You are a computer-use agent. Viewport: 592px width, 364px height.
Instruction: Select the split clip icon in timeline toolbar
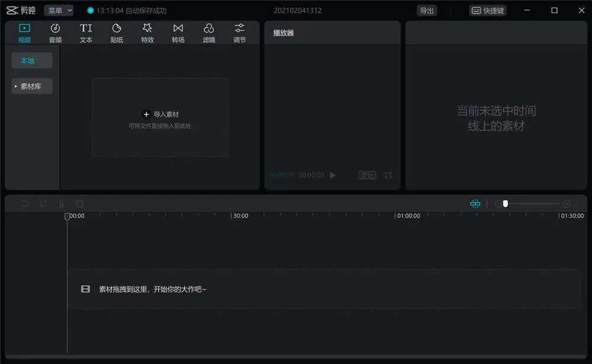(62, 204)
